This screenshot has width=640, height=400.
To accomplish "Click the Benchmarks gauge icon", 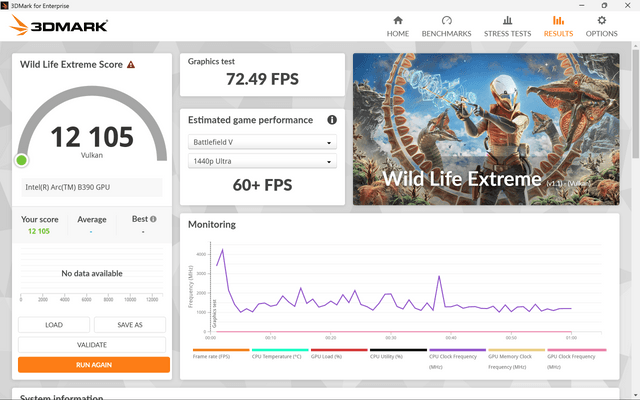I will click(447, 20).
